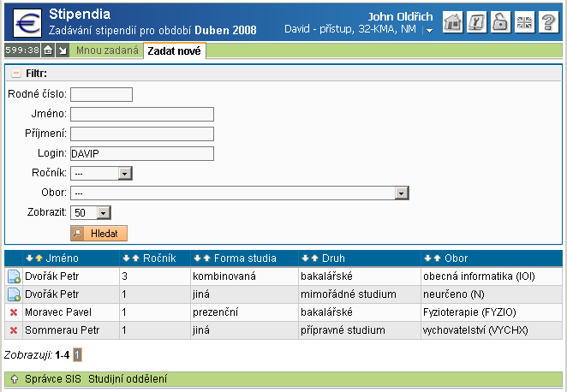This screenshot has height=392, width=567.
Task: Open the help question mark icon
Action: point(549,23)
